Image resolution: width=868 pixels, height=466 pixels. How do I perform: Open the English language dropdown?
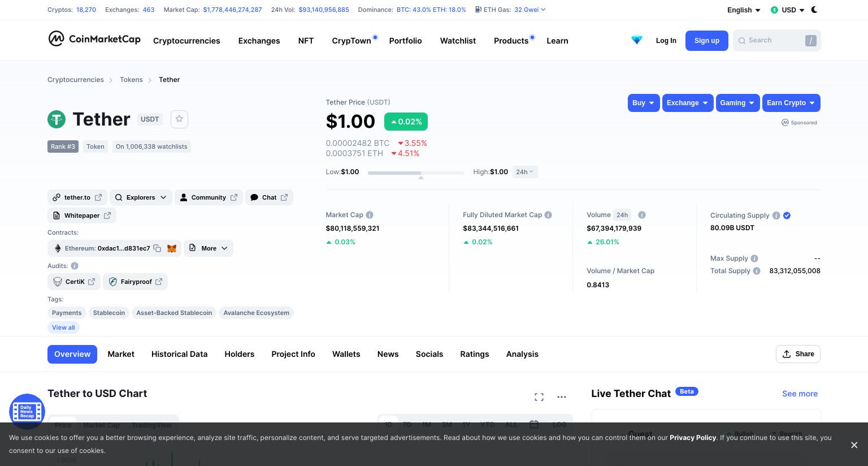click(x=744, y=10)
